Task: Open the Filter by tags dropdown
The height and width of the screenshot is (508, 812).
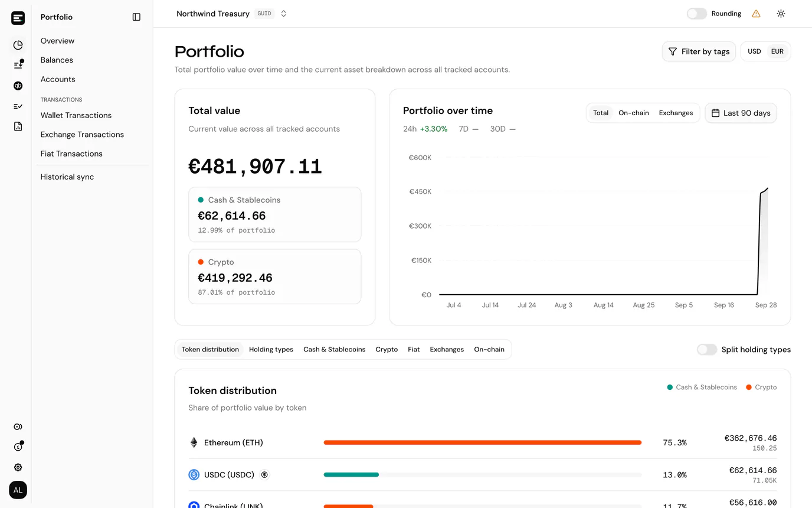Action: point(699,51)
